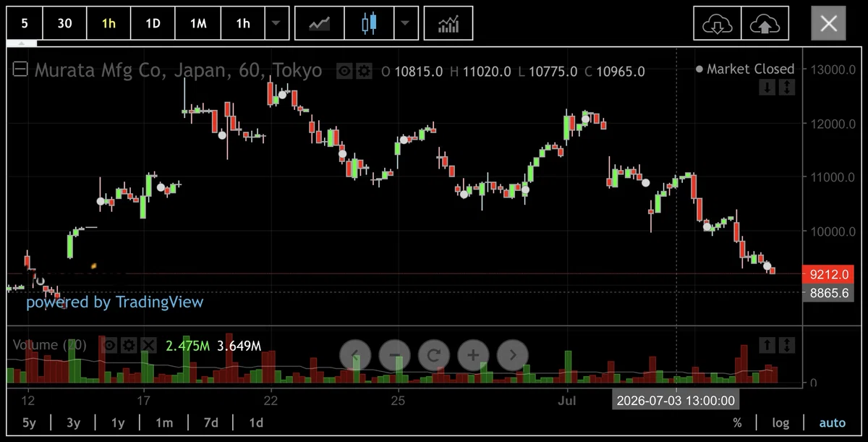This screenshot has height=442, width=868.
Task: Open the indicators menu
Action: point(448,23)
